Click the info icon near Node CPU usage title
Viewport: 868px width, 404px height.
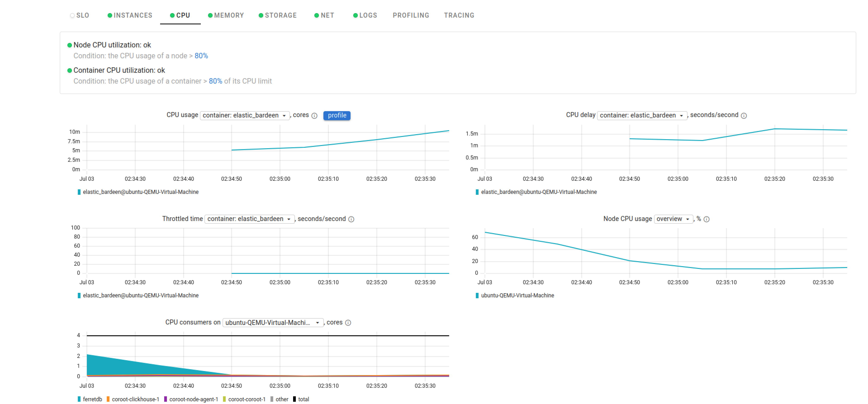[707, 219]
